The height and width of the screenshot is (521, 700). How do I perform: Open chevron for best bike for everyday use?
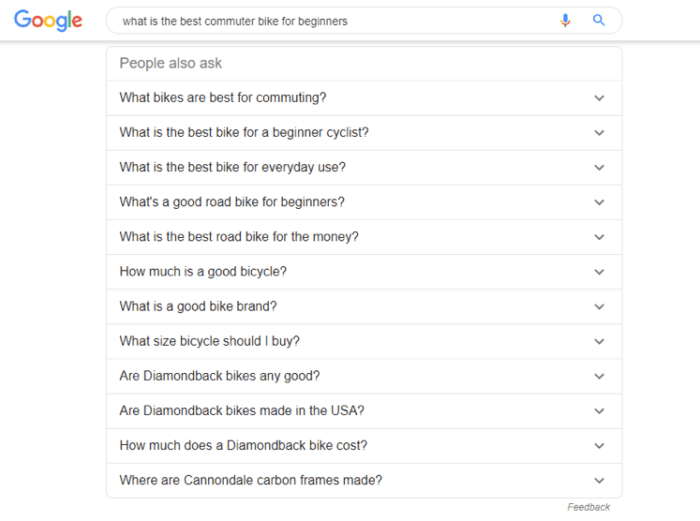point(599,168)
